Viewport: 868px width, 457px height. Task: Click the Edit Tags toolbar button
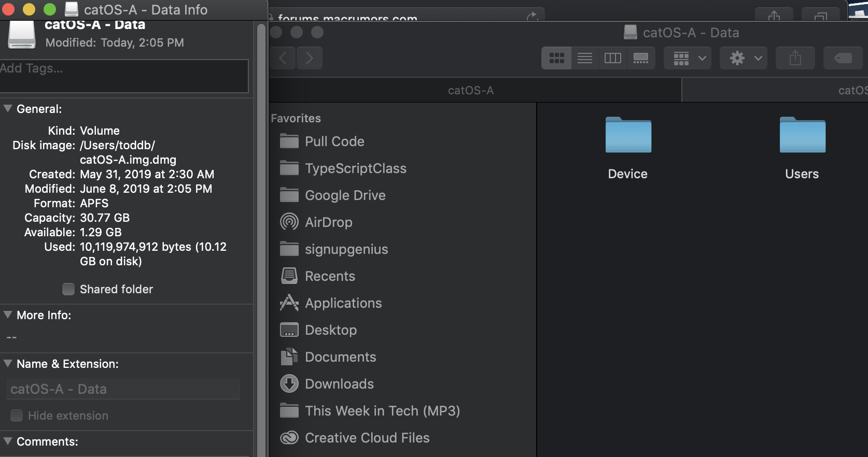(x=844, y=58)
